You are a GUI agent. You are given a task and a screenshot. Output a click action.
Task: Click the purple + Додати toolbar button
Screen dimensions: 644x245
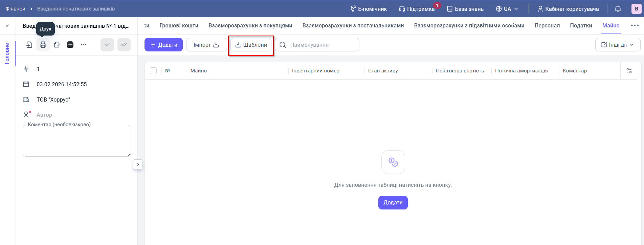pos(163,45)
